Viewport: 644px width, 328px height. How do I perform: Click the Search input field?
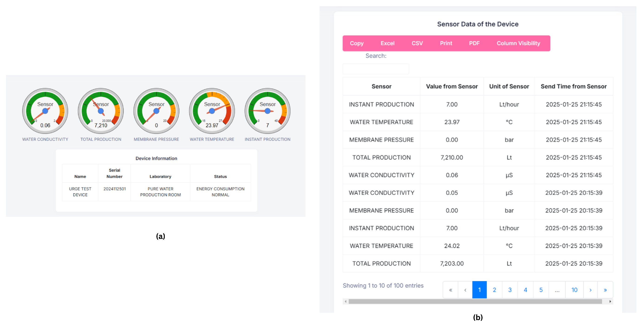375,69
